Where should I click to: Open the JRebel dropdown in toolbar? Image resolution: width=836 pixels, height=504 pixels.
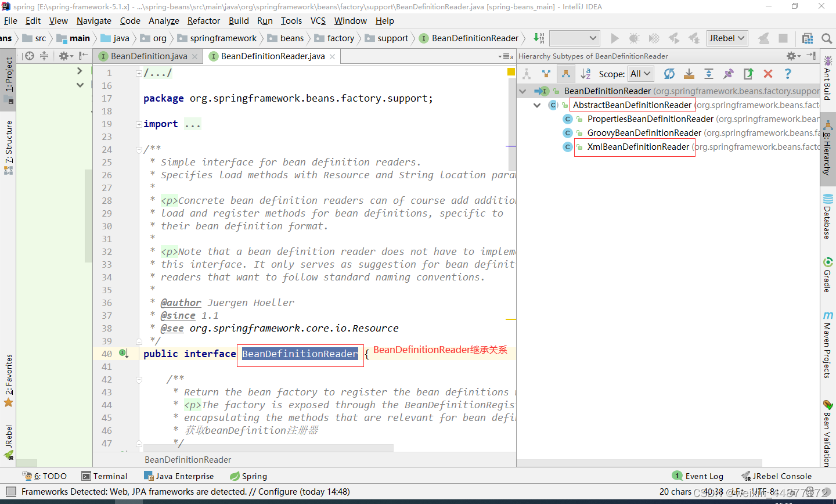[x=727, y=38]
